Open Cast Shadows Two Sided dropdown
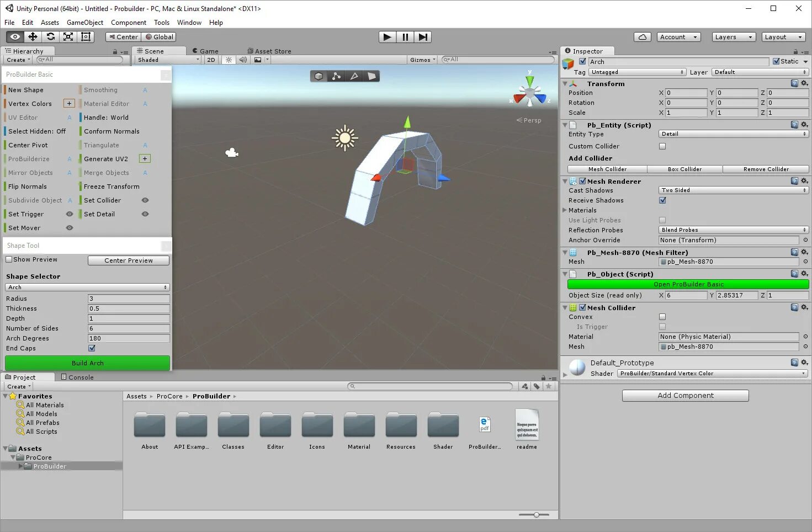Image resolution: width=812 pixels, height=532 pixels. (734, 190)
